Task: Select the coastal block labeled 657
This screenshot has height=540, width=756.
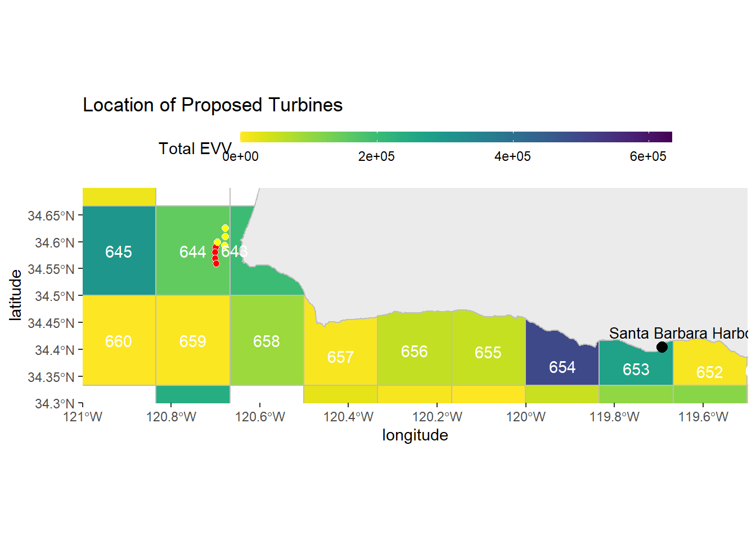Action: pos(340,357)
